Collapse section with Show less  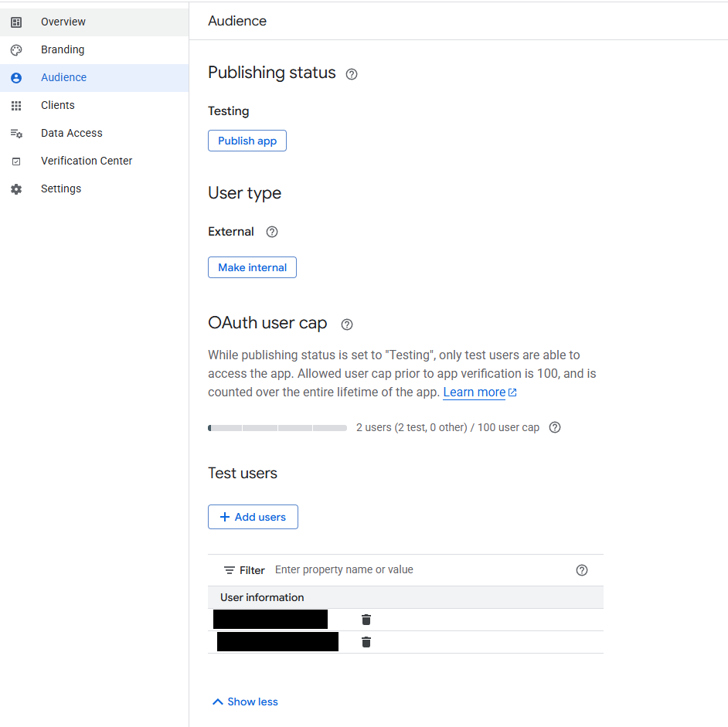pos(245,702)
